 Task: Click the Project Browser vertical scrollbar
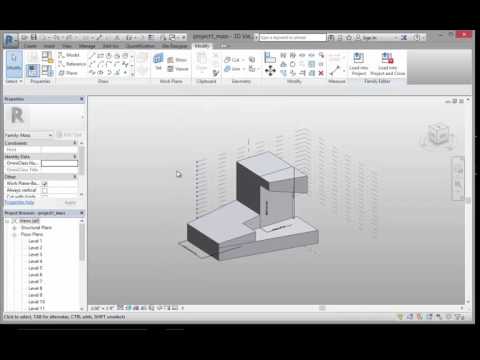point(82,242)
